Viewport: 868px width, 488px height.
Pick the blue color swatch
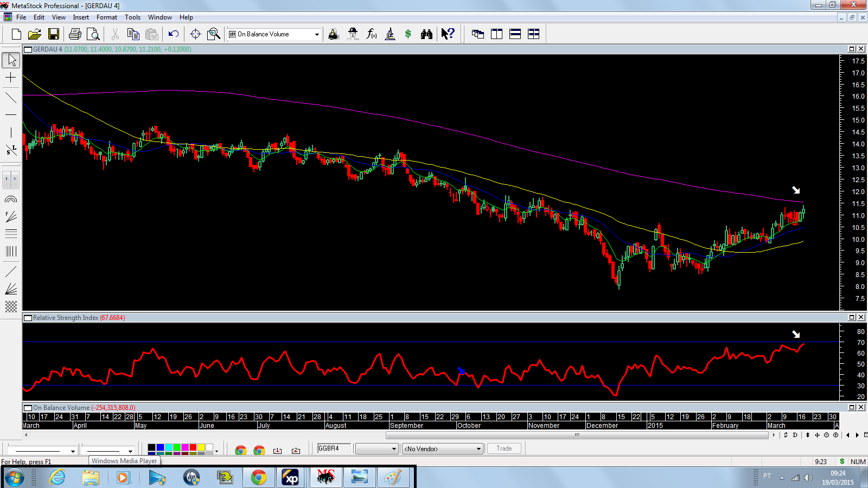point(160,447)
